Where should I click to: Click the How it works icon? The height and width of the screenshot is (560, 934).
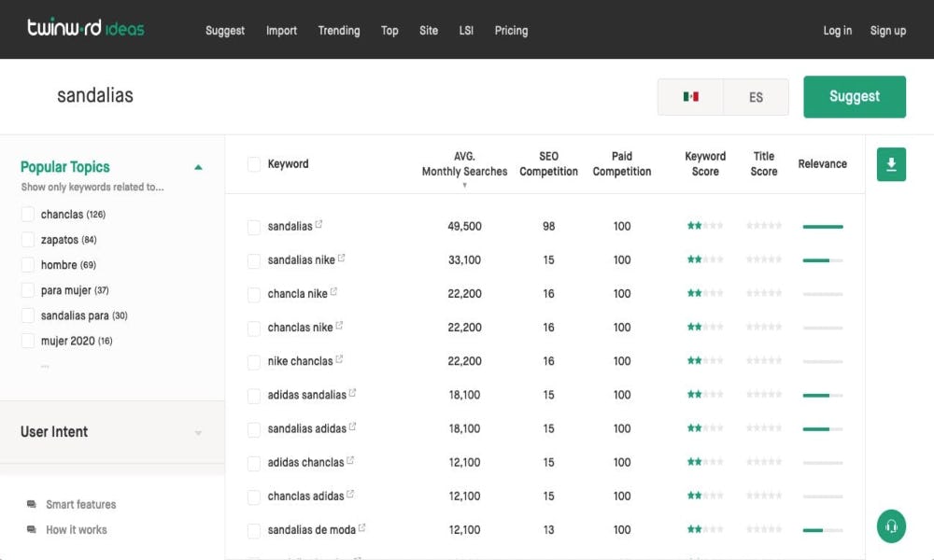point(34,529)
